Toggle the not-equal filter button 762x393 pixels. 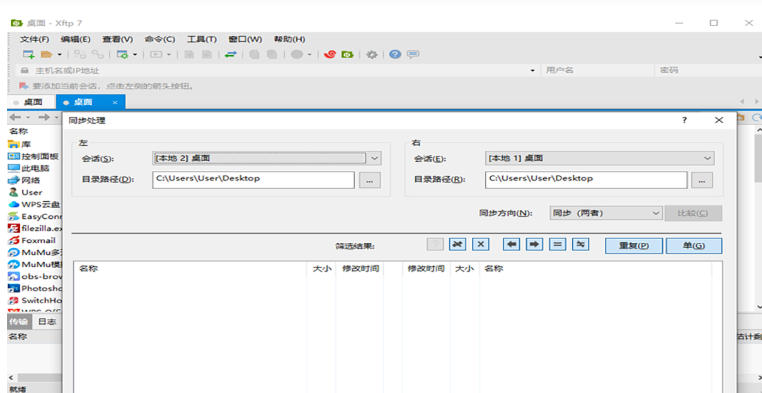581,244
